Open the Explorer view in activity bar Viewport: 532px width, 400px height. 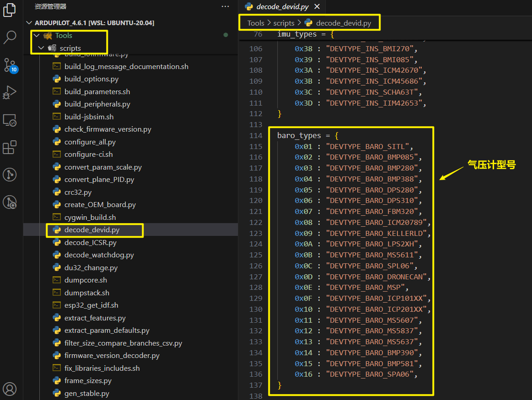tap(10, 10)
